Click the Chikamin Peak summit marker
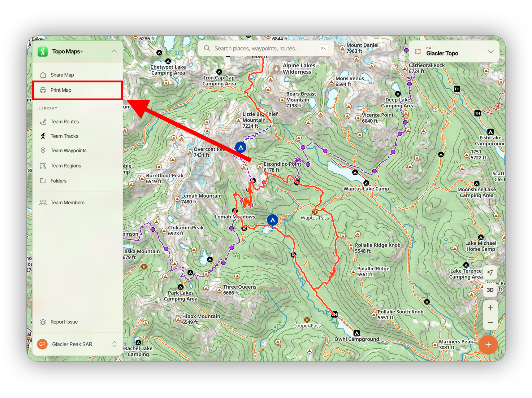 click(164, 230)
